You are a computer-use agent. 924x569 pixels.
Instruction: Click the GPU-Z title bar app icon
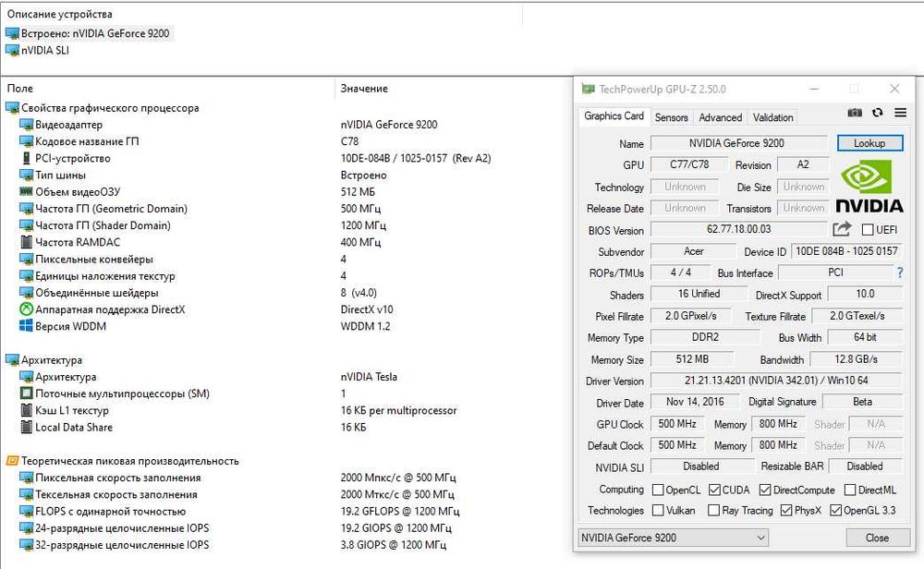point(588,89)
